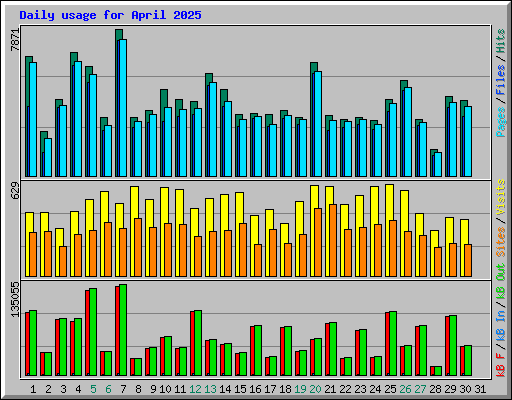This screenshot has width=512, height=400.
Task: Select day label 21 on the axis
Action: (x=330, y=389)
